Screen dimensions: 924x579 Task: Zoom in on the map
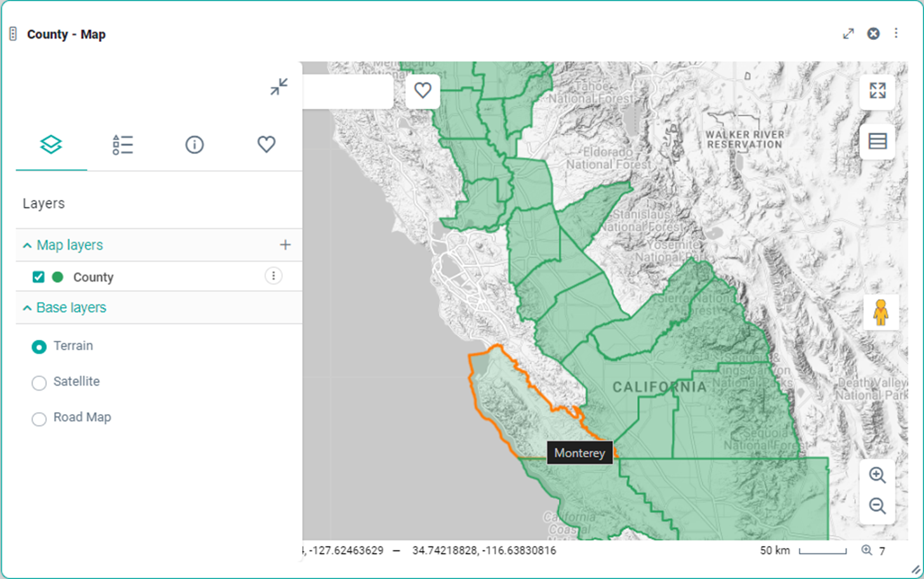point(877,475)
